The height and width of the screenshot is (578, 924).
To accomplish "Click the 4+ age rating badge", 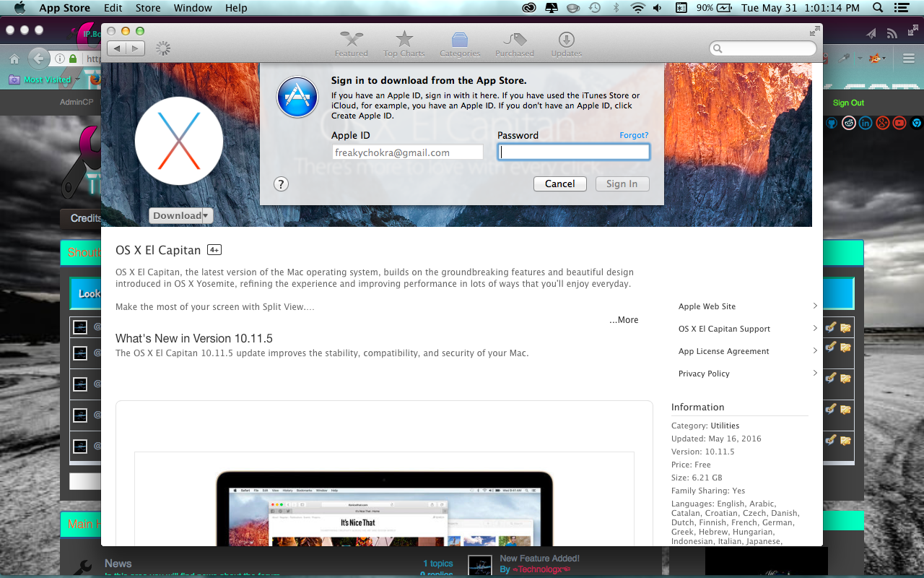I will click(214, 250).
